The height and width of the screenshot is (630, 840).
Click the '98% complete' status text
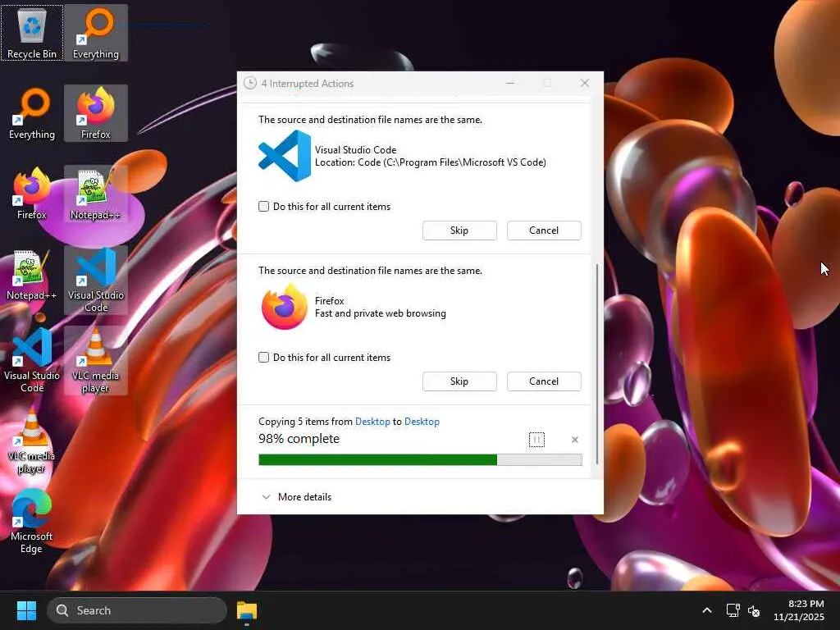299,439
